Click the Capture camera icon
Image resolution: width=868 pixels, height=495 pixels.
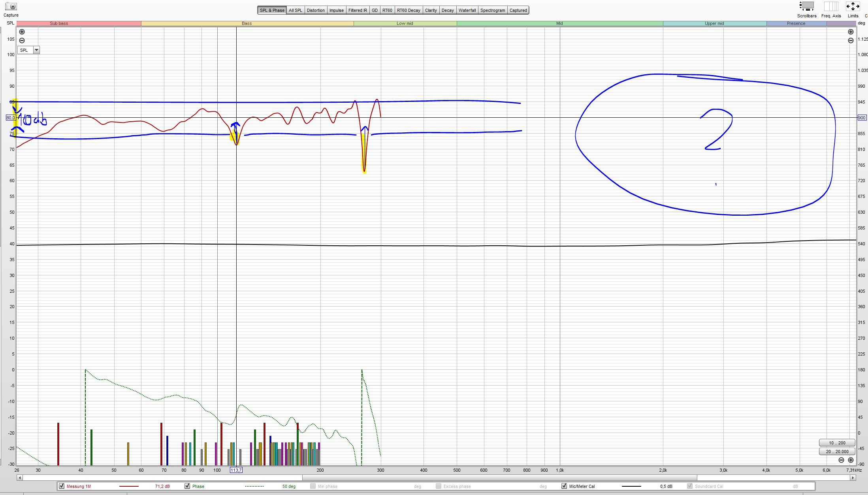click(x=11, y=7)
